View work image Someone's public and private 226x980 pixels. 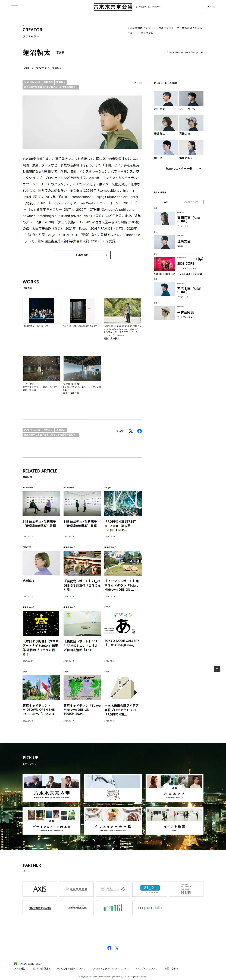click(123, 311)
